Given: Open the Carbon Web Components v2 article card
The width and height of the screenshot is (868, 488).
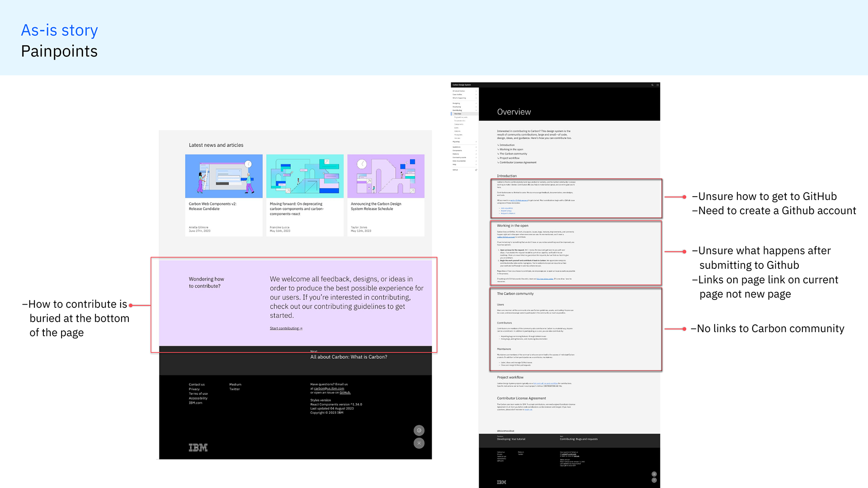Looking at the screenshot, I should pos(224,195).
